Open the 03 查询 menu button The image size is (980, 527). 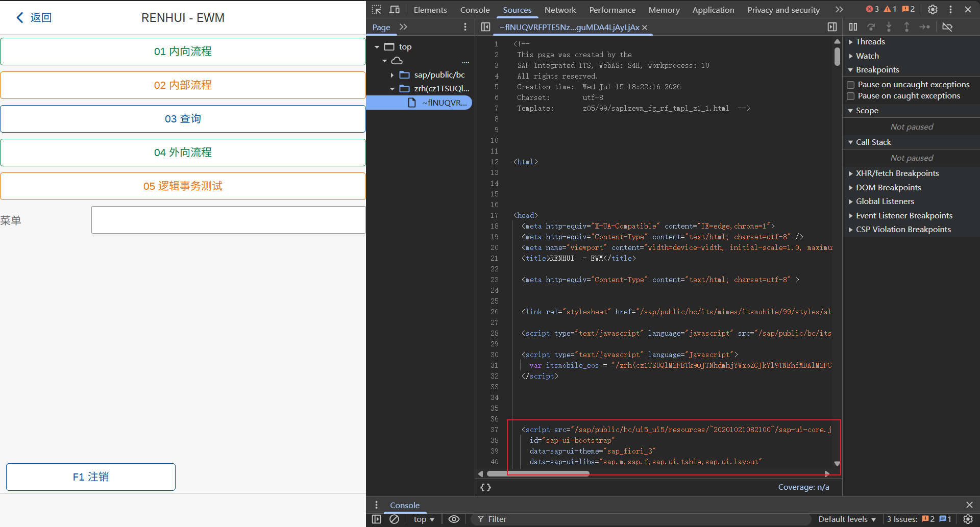coord(183,119)
